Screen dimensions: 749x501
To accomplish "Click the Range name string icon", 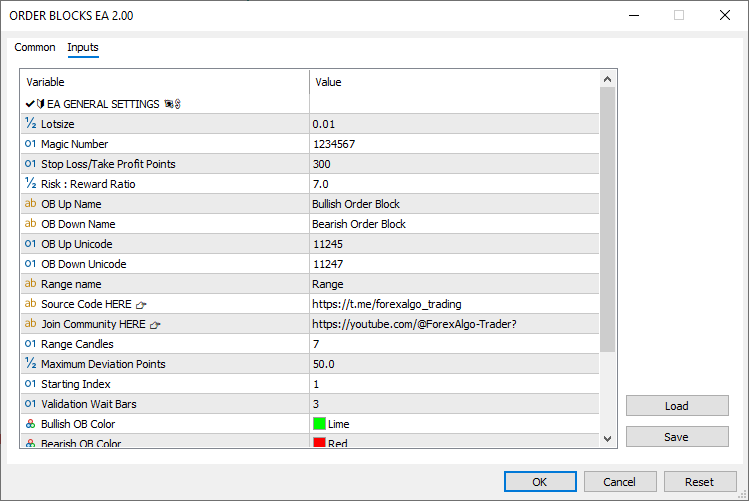I will pos(30,284).
